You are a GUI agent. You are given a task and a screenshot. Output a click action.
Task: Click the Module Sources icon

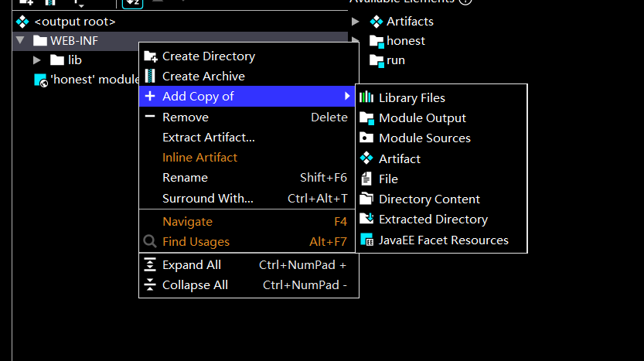coord(366,138)
